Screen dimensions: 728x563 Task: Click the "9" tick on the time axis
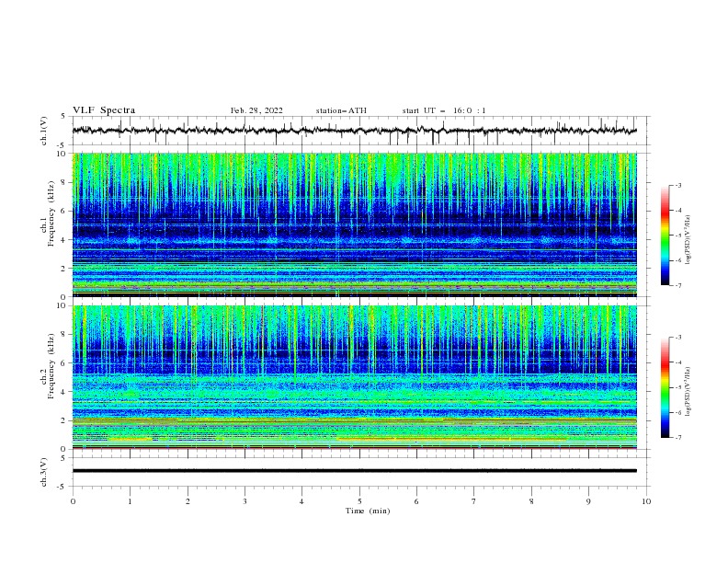point(588,501)
